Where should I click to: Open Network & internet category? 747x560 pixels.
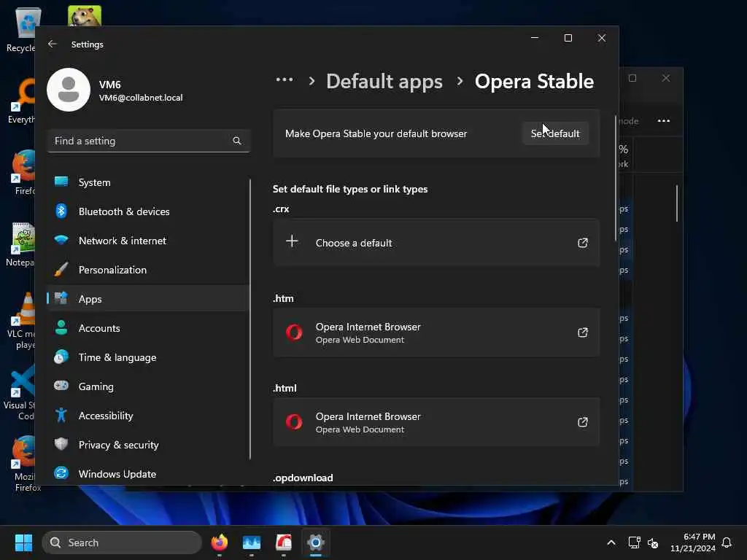[x=147, y=241]
